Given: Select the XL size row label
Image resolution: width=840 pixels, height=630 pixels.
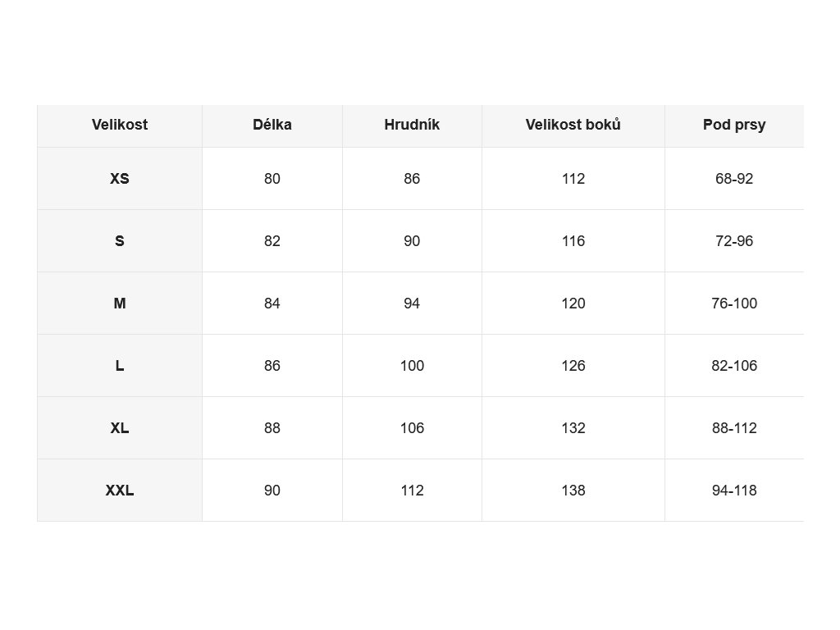Looking at the screenshot, I should (x=120, y=428).
